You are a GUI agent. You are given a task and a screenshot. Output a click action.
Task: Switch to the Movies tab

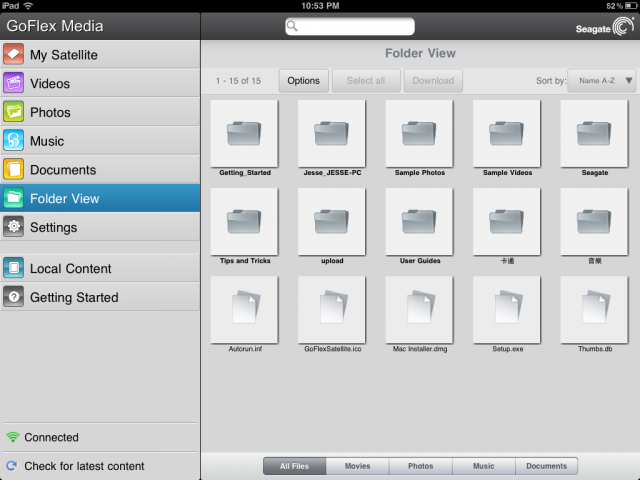pos(358,466)
